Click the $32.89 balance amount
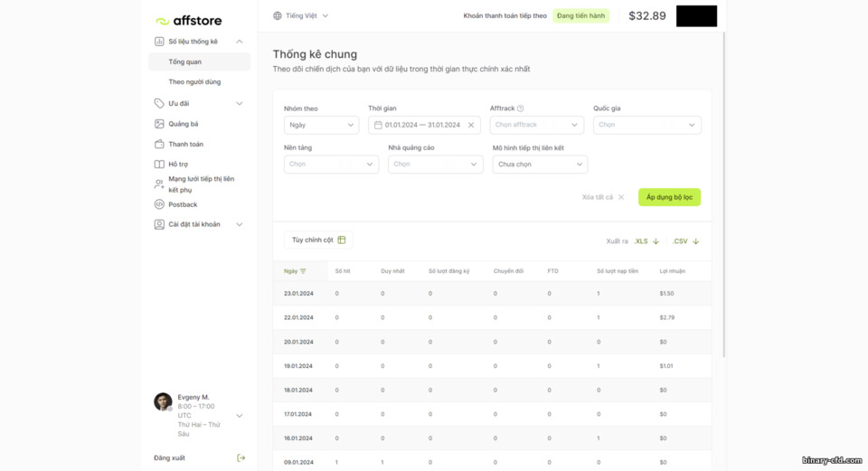The width and height of the screenshot is (868, 471). coord(647,15)
